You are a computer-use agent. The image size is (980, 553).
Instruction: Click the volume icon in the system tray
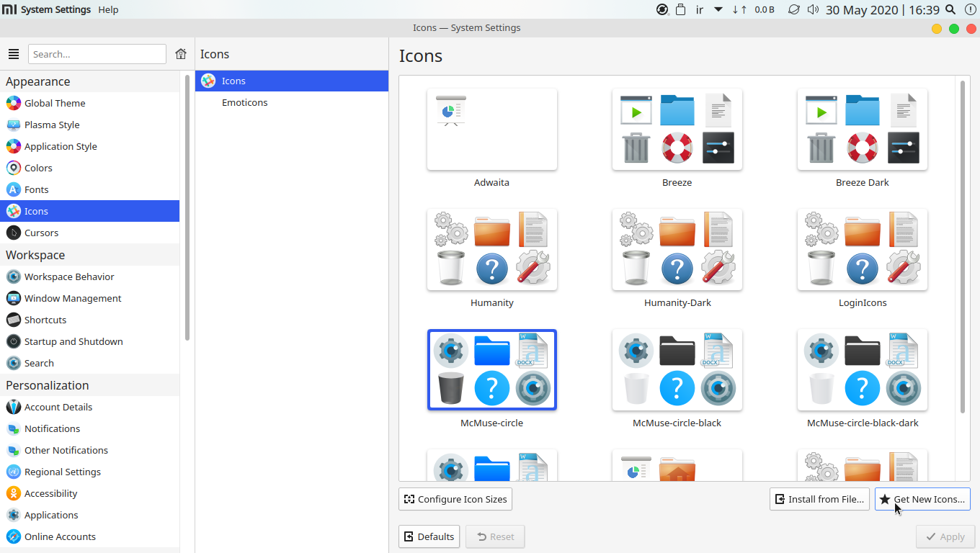(814, 10)
